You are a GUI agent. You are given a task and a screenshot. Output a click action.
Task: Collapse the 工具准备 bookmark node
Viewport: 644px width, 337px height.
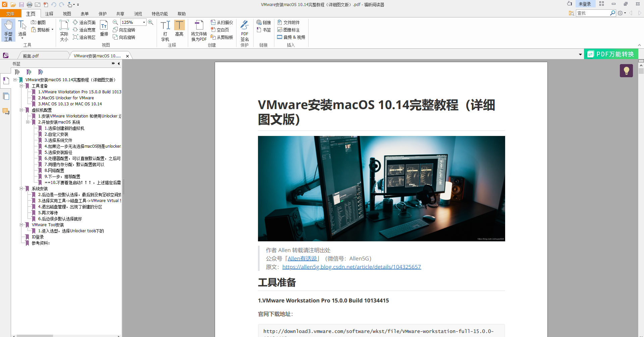click(21, 86)
